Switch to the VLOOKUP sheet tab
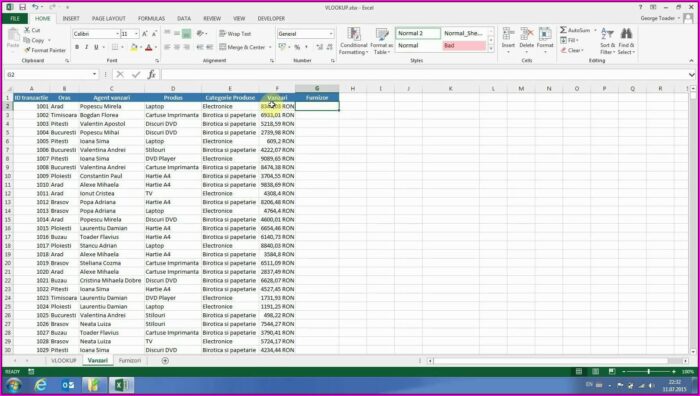This screenshot has width=700, height=396. tap(64, 361)
